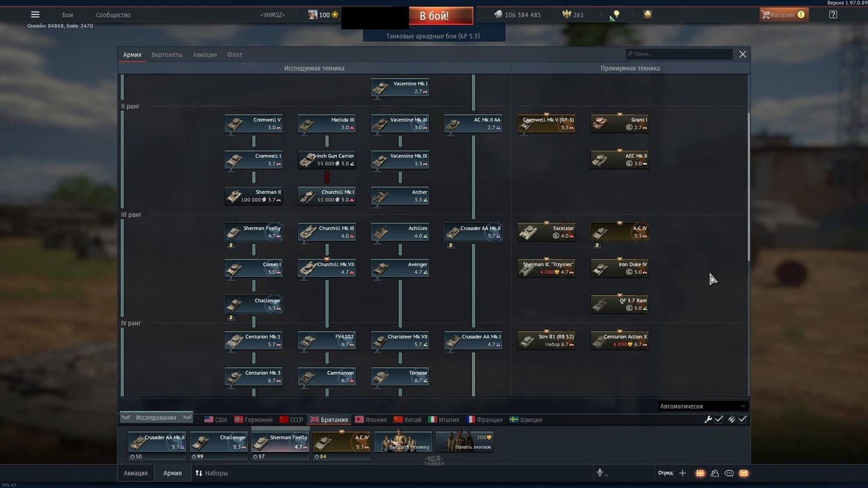Open the squad contacts list icon

(714, 474)
